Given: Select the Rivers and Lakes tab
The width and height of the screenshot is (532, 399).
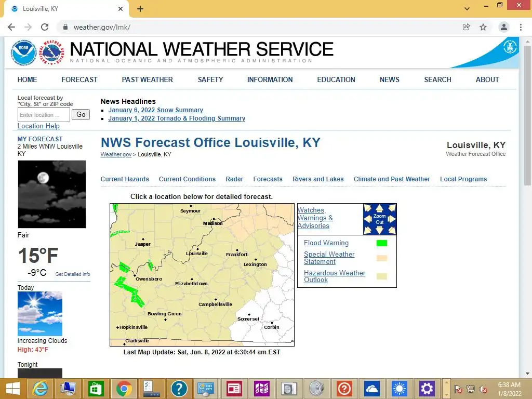Looking at the screenshot, I should tap(318, 179).
